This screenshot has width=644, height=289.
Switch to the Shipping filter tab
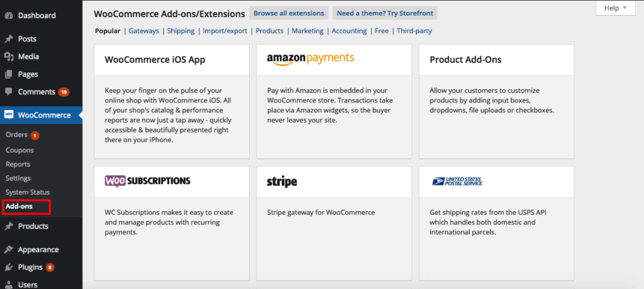pos(180,31)
